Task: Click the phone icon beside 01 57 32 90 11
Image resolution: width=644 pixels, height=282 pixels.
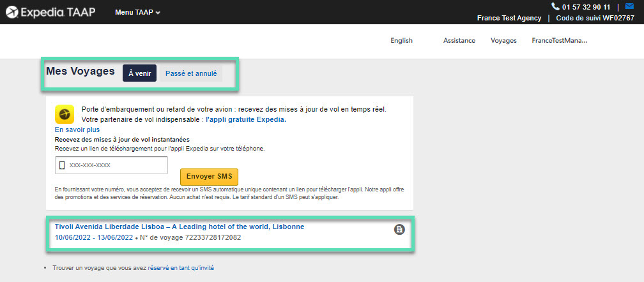Action: click(555, 6)
